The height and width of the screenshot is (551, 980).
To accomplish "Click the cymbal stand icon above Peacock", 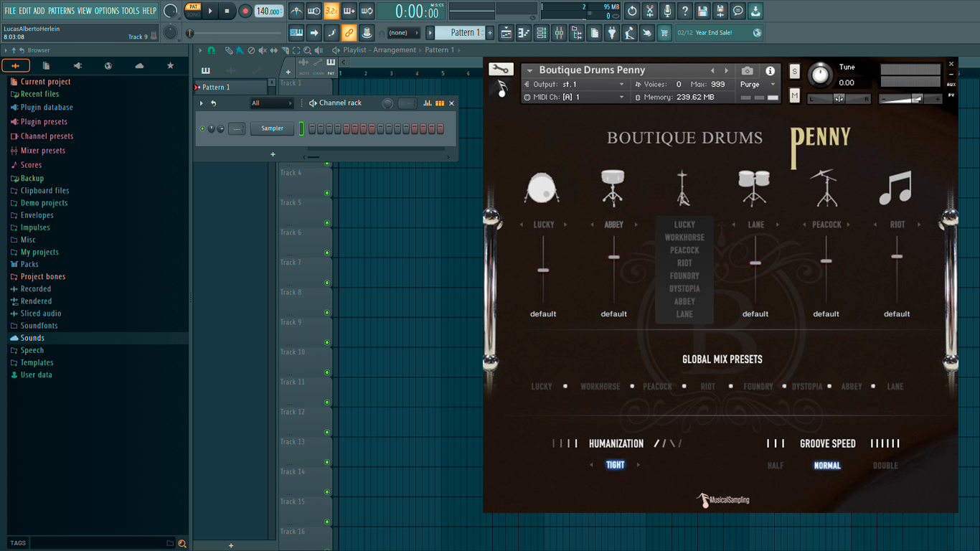I will click(825, 187).
